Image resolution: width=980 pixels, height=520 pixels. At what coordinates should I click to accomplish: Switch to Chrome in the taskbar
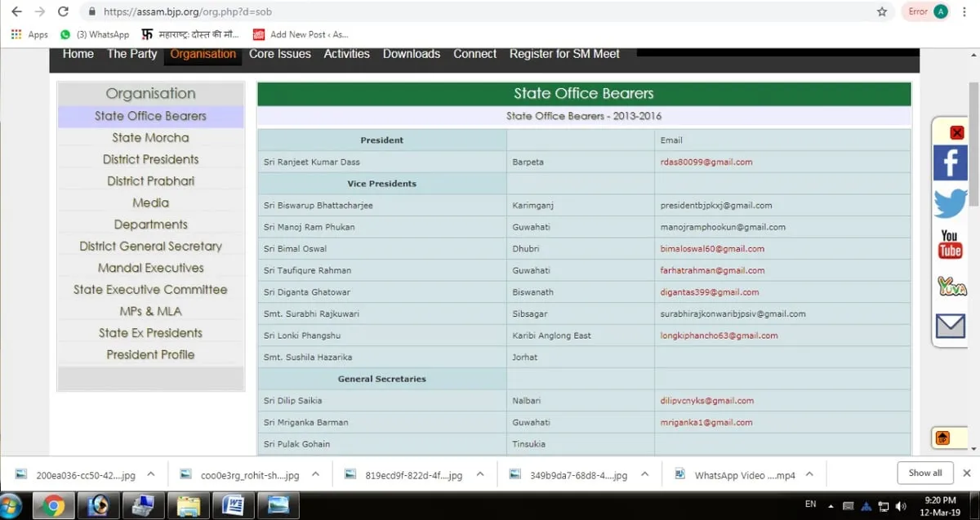(x=54, y=506)
